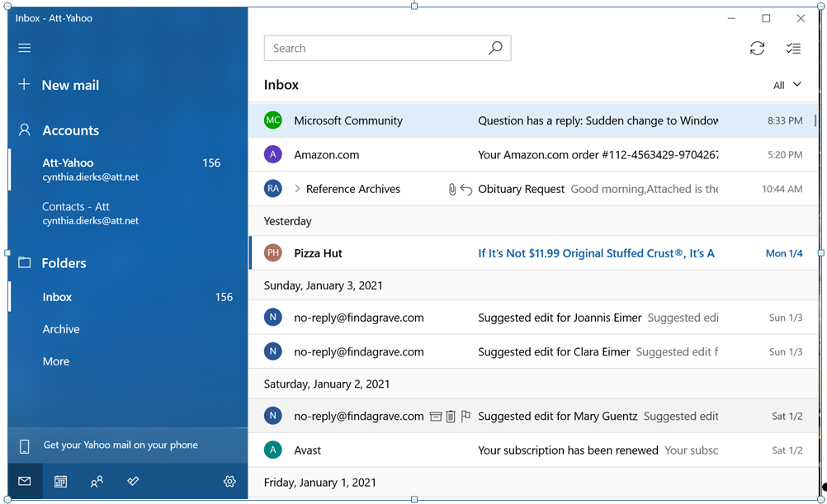827x504 pixels.
Task: Sync this view with refresh icon
Action: pos(758,48)
